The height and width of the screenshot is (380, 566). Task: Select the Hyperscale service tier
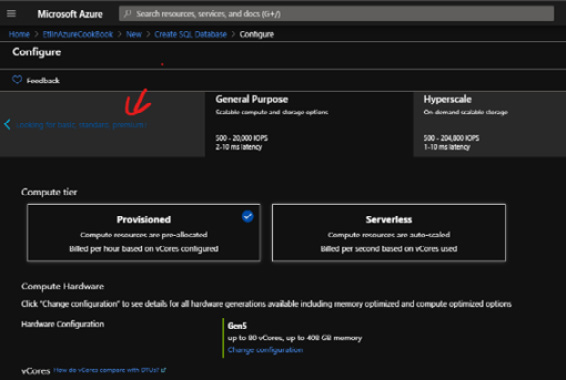click(x=490, y=124)
